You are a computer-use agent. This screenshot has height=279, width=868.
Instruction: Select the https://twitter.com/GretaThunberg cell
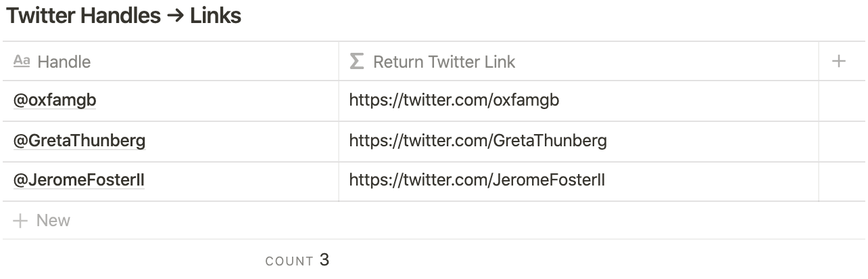579,142
